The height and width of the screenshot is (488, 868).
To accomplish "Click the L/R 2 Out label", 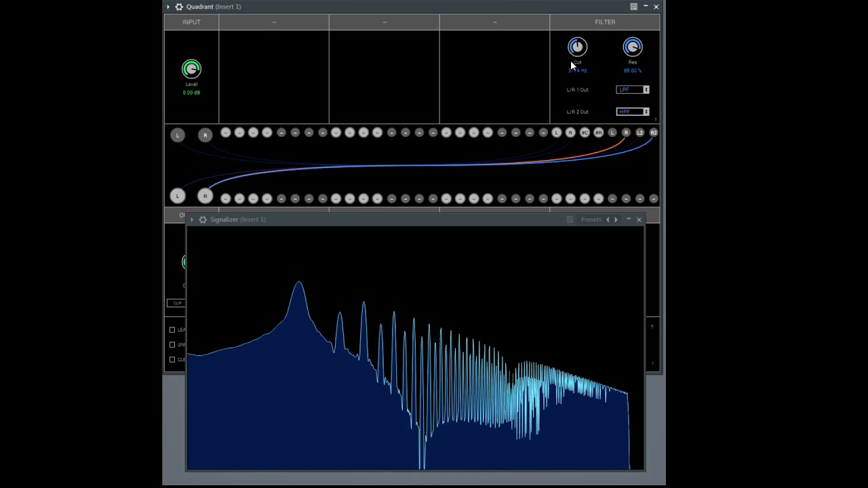I will [578, 112].
